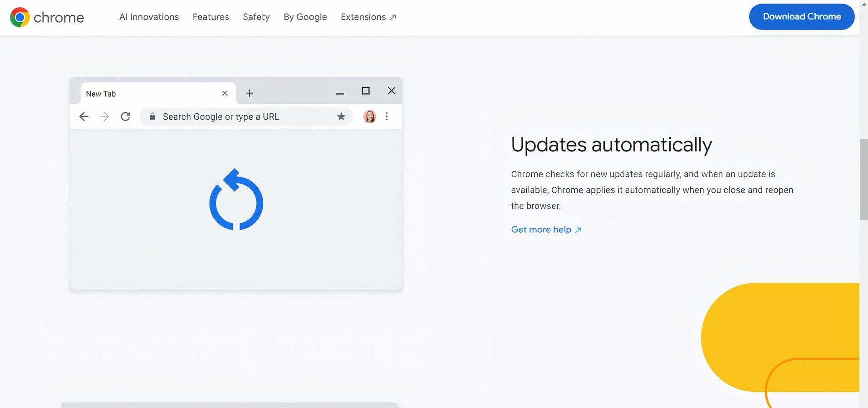The height and width of the screenshot is (408, 868).
Task: Open the AI Innovations menu item
Action: [149, 17]
